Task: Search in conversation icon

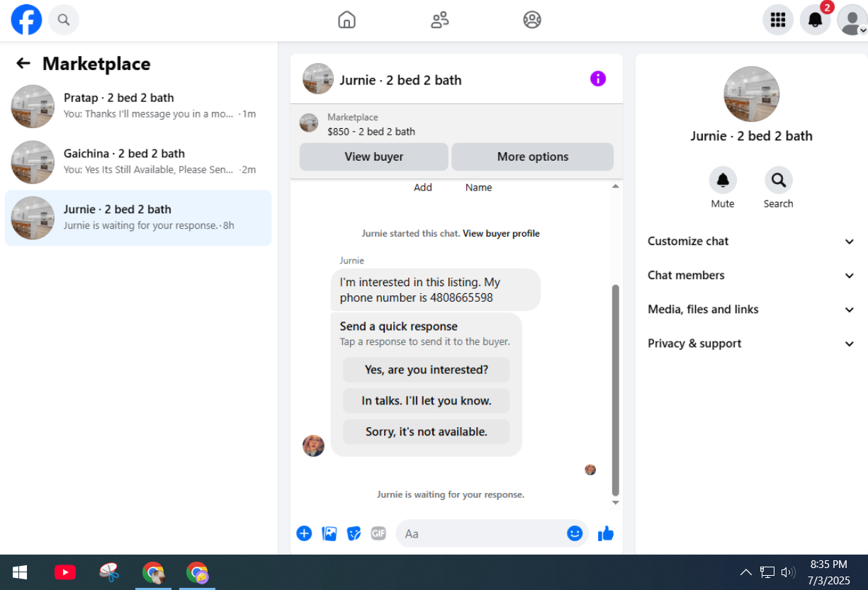Action: tap(778, 181)
